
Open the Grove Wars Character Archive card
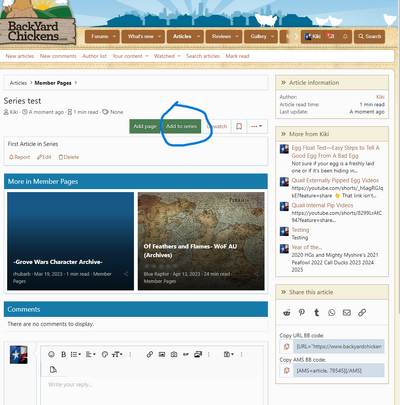(x=70, y=241)
